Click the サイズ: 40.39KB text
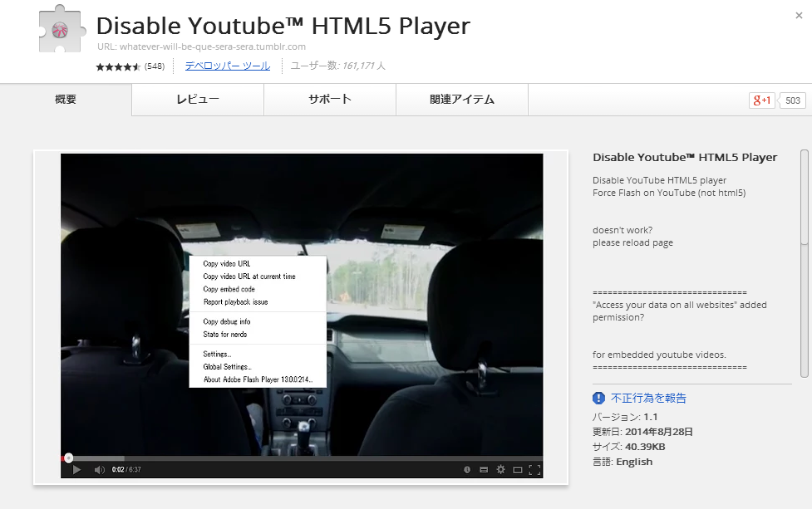 tap(628, 447)
